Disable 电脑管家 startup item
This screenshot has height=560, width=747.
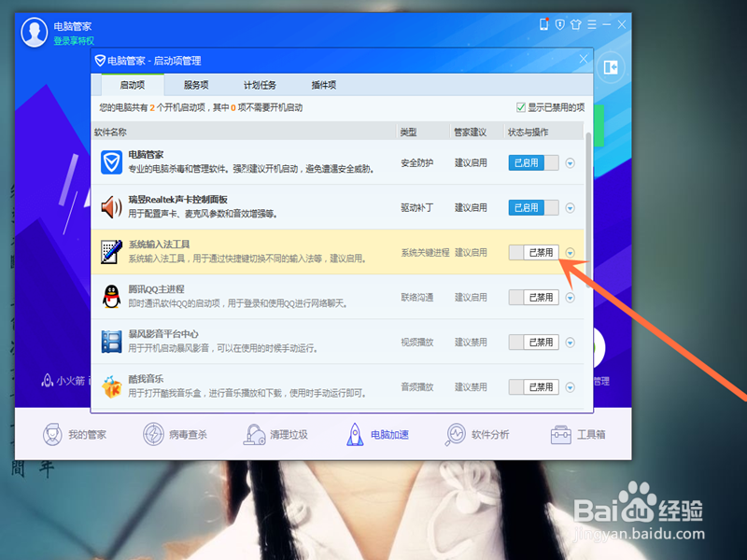coord(531,162)
